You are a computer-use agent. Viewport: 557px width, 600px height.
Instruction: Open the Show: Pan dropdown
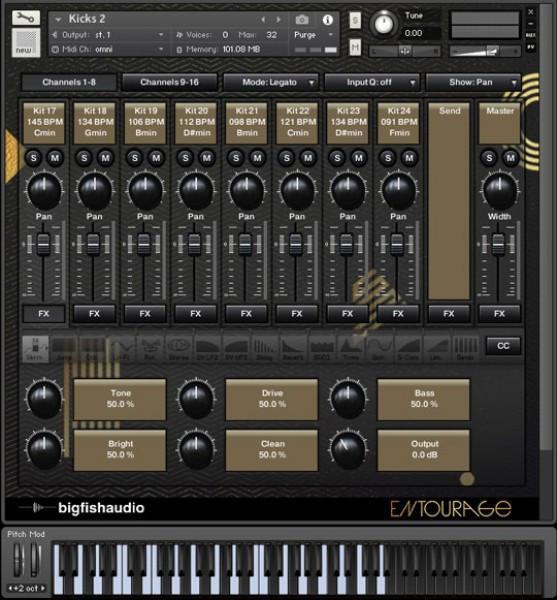[x=473, y=82]
